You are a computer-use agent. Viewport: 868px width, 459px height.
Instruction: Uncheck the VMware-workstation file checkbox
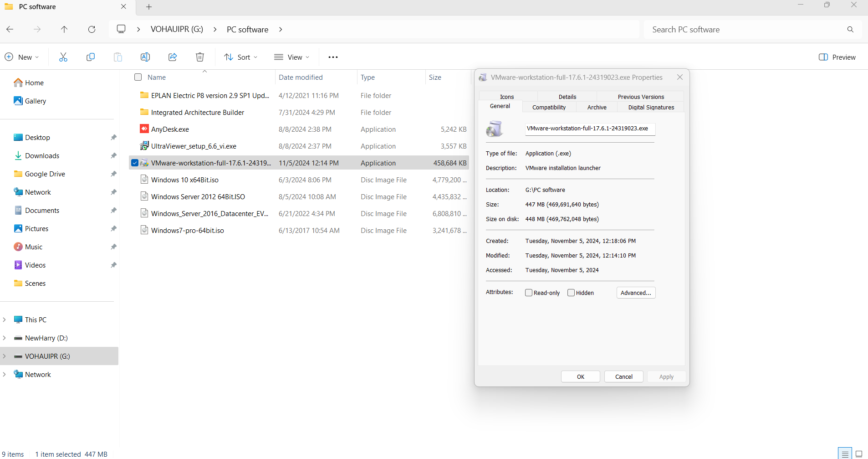click(135, 163)
